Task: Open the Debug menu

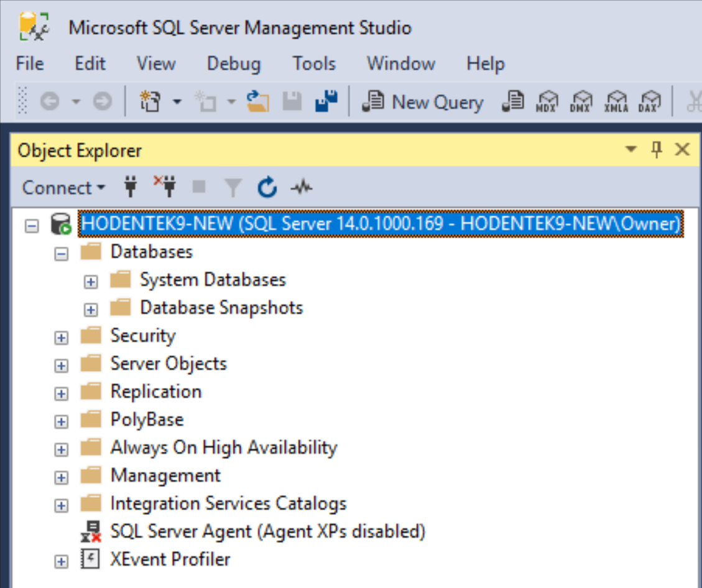Action: (x=234, y=63)
